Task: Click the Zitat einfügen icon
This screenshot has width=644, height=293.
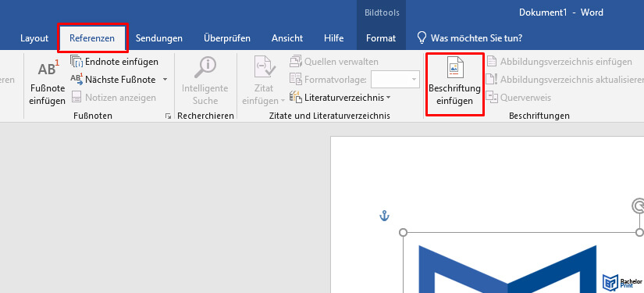Action: coord(265,67)
